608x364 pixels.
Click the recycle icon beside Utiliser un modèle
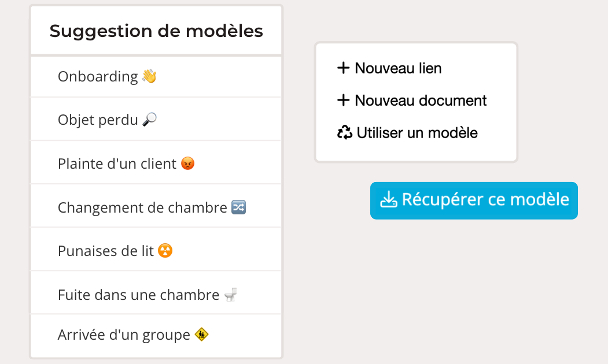(x=345, y=133)
